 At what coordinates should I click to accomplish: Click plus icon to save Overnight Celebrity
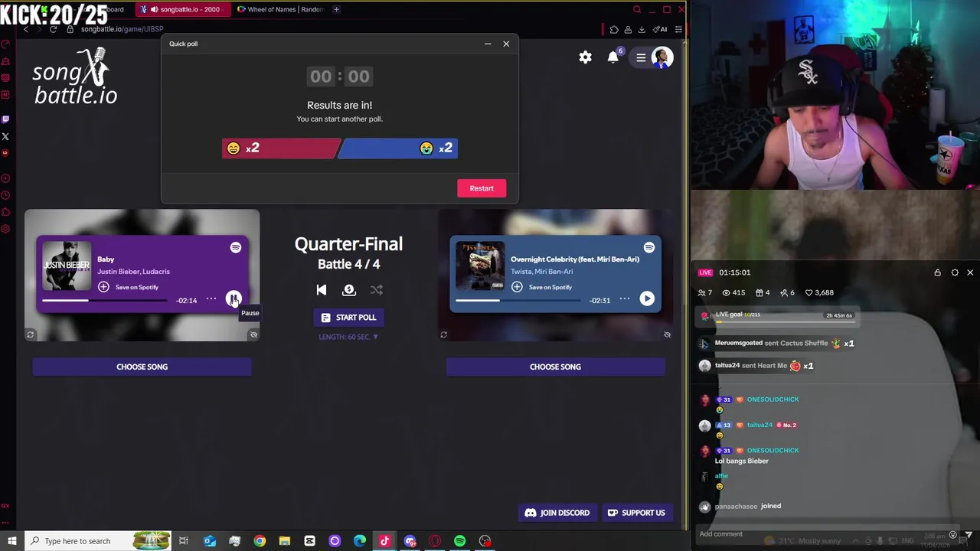[517, 287]
